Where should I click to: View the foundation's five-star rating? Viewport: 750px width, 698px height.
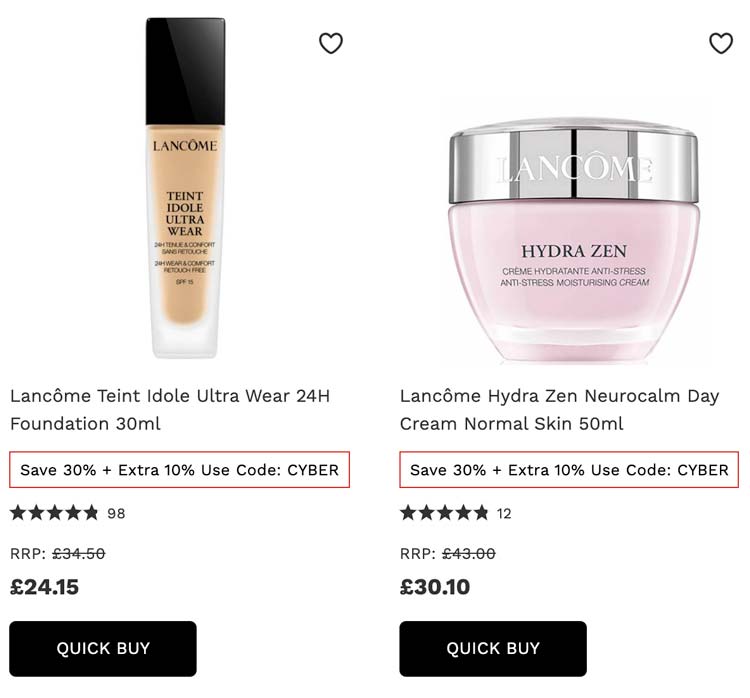(x=54, y=513)
